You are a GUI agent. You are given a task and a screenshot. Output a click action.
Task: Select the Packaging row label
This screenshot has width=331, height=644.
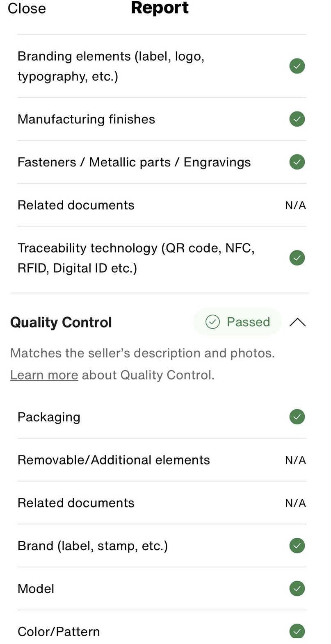tap(49, 417)
